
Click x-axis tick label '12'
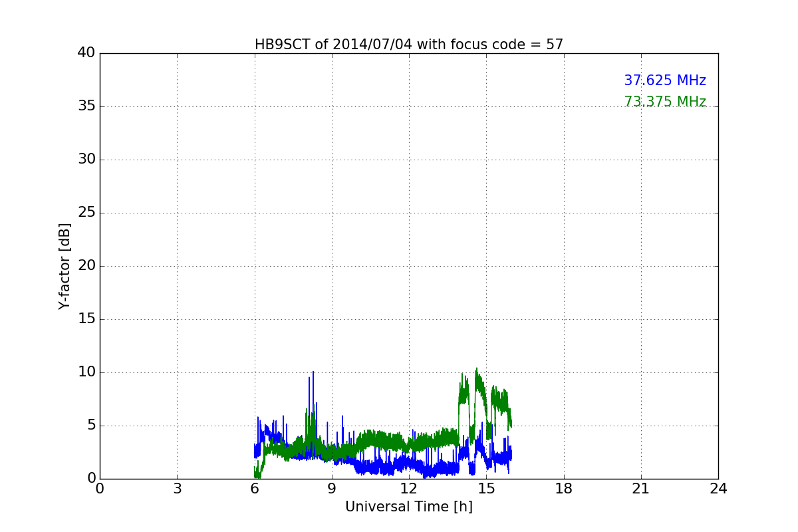point(409,489)
